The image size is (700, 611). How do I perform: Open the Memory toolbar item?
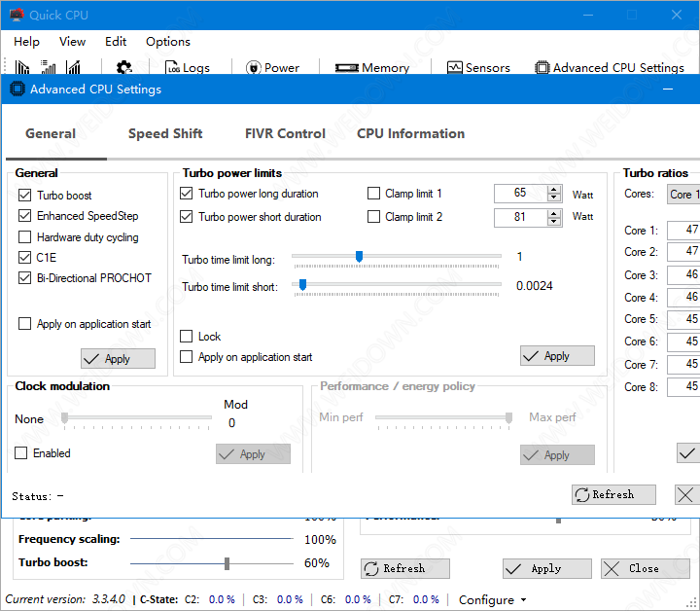[372, 68]
